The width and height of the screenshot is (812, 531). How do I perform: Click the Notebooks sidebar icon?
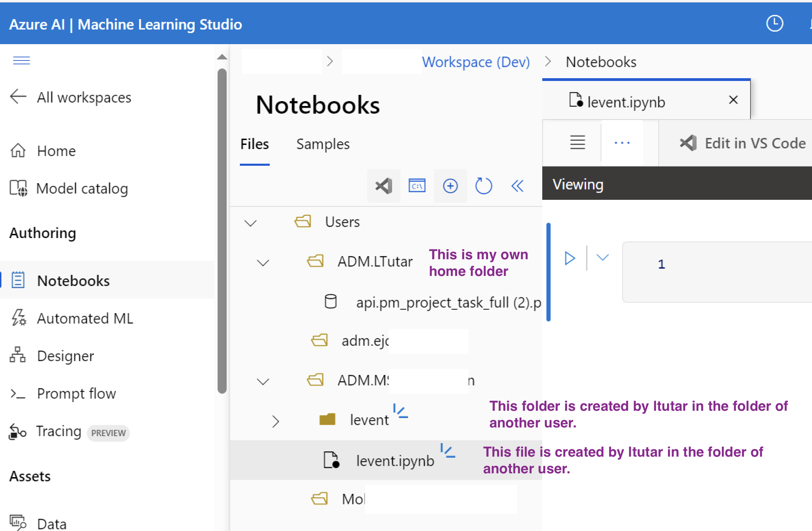18,280
